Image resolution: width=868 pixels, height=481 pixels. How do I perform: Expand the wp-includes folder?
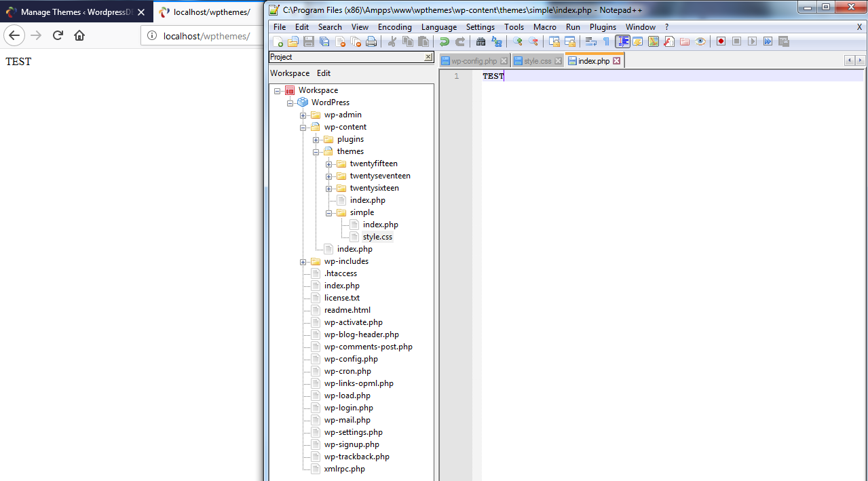coord(303,261)
